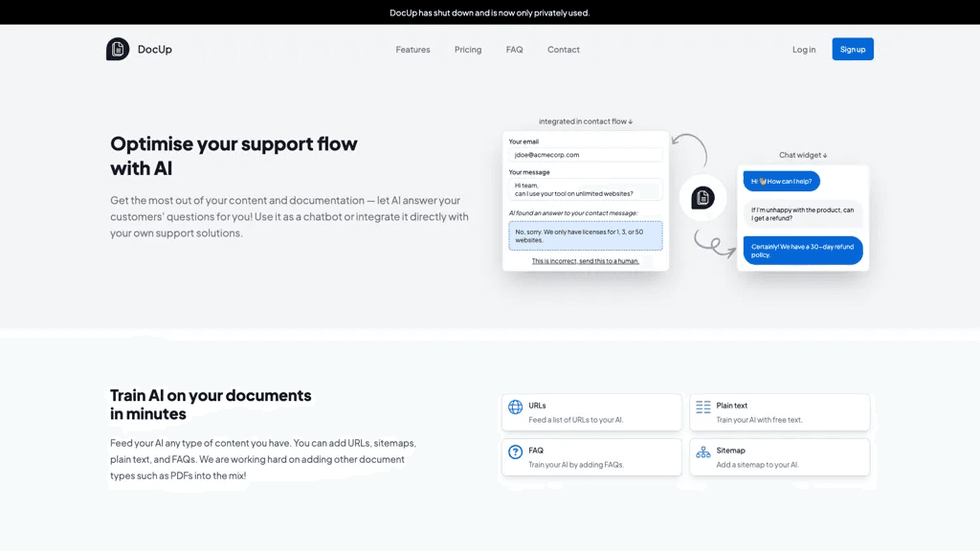Click 'This is incorrect, send this to a human' link
980x551 pixels.
[585, 261]
